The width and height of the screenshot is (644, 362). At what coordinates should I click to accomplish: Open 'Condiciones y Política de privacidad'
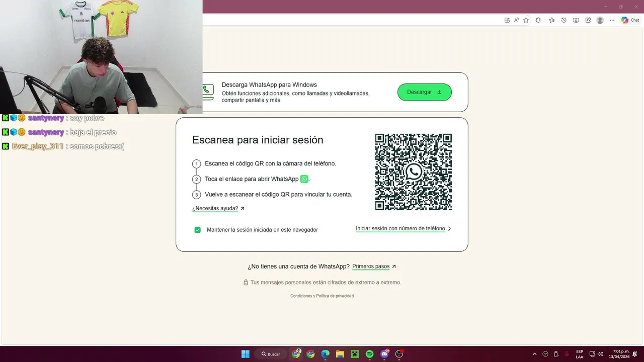point(322,296)
